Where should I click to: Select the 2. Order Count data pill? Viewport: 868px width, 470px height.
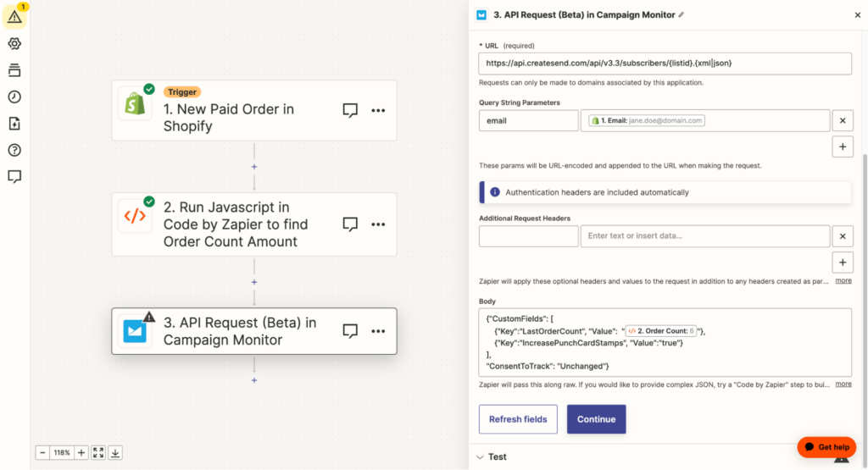click(661, 331)
